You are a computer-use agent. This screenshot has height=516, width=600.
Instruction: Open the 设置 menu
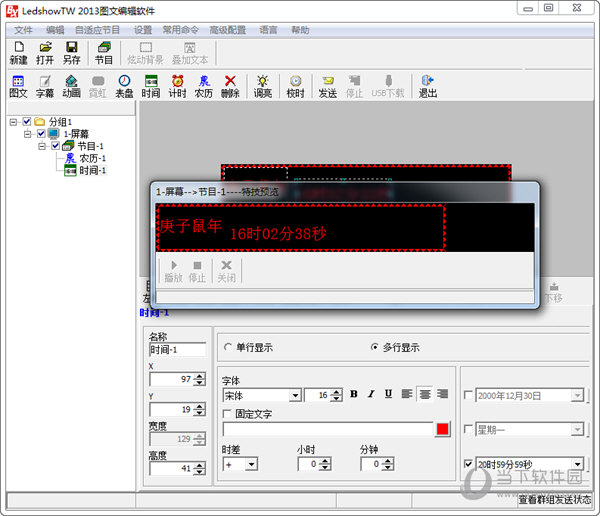point(143,30)
